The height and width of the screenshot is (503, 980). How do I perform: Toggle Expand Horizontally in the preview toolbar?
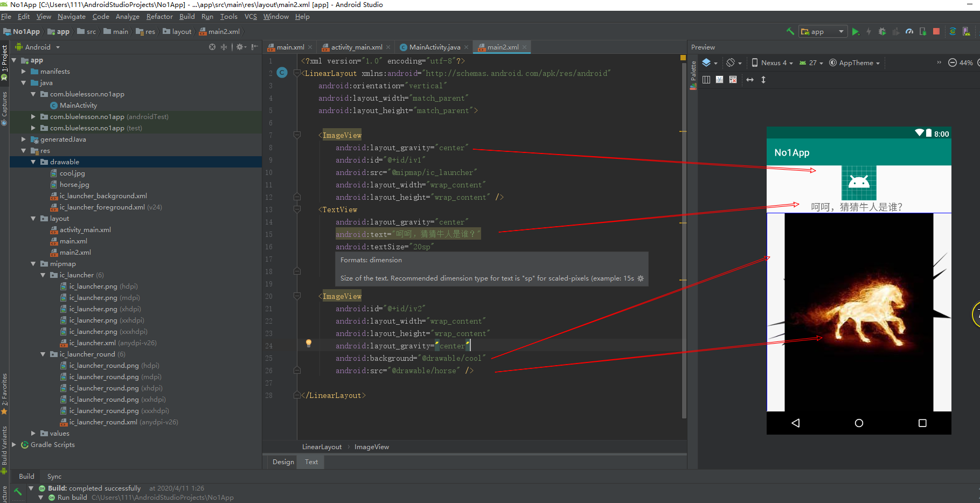(750, 80)
